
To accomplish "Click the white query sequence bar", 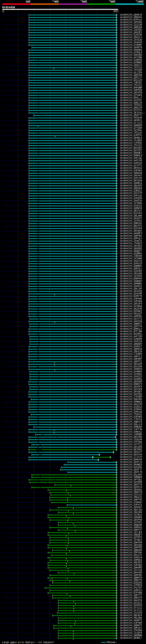I will click(60, 9).
